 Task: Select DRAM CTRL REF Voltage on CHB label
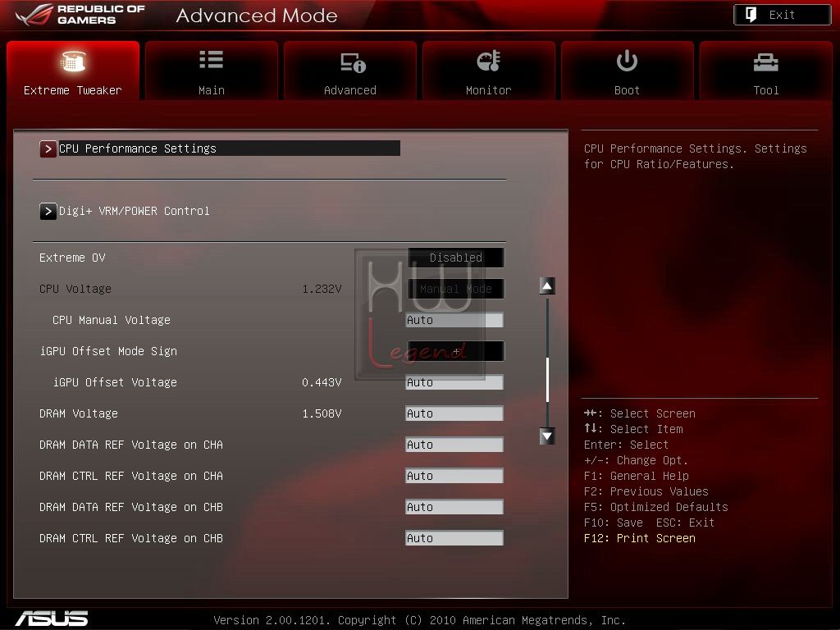tap(131, 538)
